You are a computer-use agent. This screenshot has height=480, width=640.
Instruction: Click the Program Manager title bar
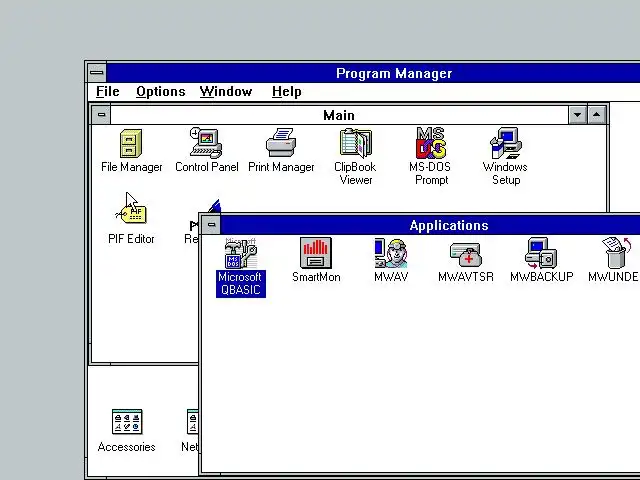click(373, 73)
